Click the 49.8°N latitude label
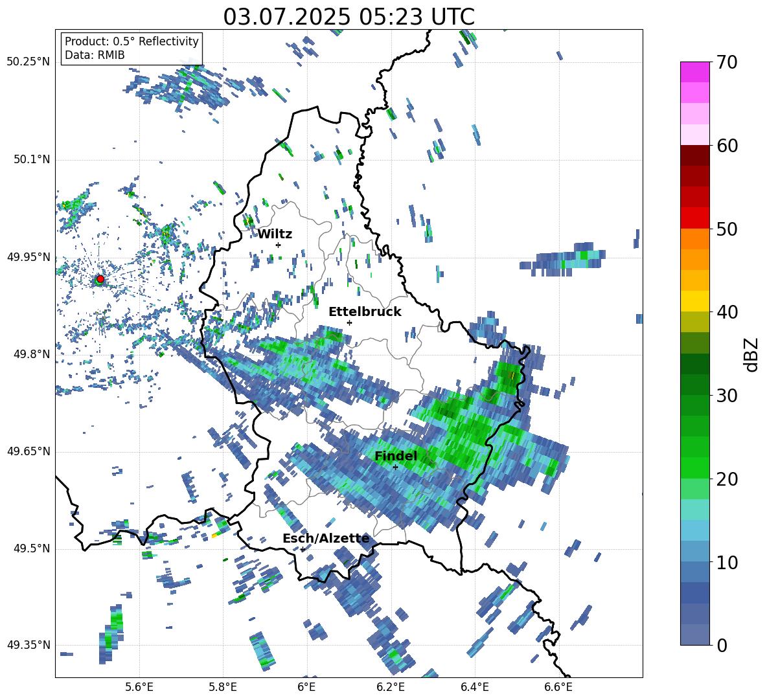The image size is (767, 700). point(31,354)
